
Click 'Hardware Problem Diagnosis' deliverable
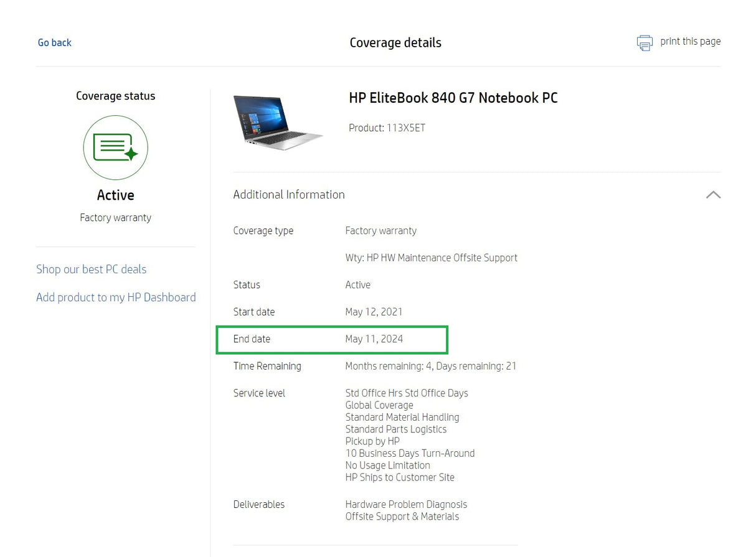[x=406, y=505]
